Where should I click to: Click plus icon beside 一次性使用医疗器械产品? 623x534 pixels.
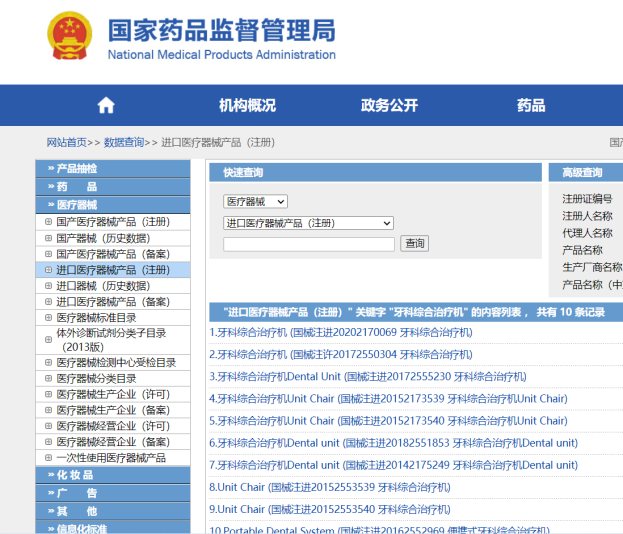click(x=48, y=458)
